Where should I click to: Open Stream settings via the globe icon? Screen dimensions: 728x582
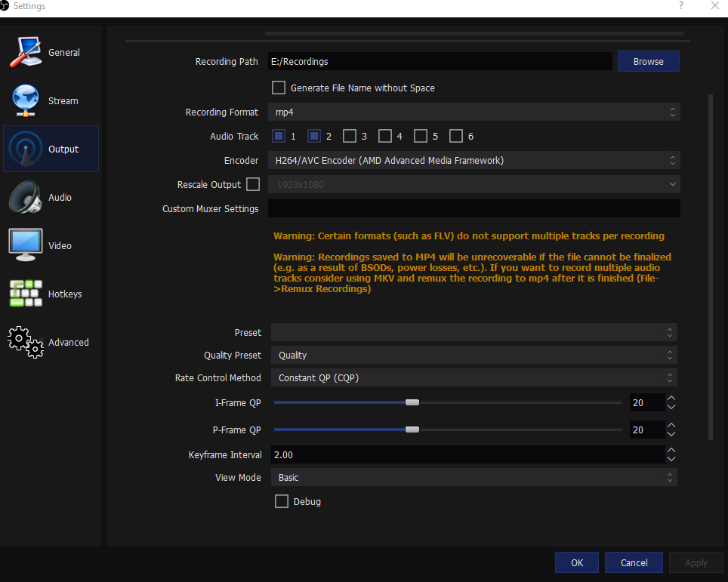click(x=26, y=100)
